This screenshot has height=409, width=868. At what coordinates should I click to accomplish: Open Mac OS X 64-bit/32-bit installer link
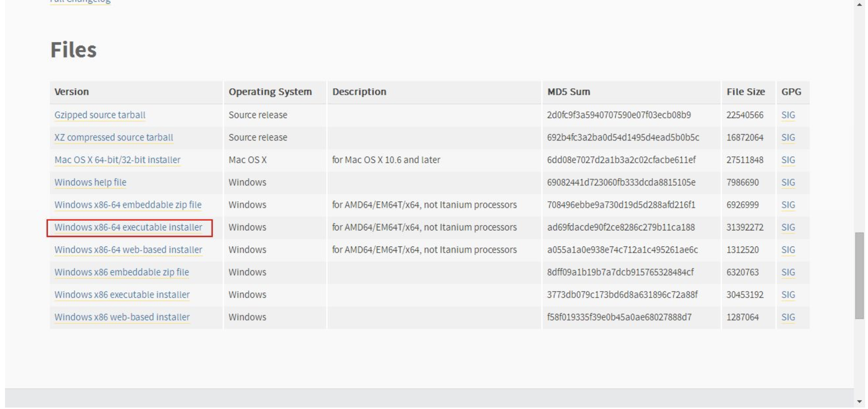click(x=117, y=160)
